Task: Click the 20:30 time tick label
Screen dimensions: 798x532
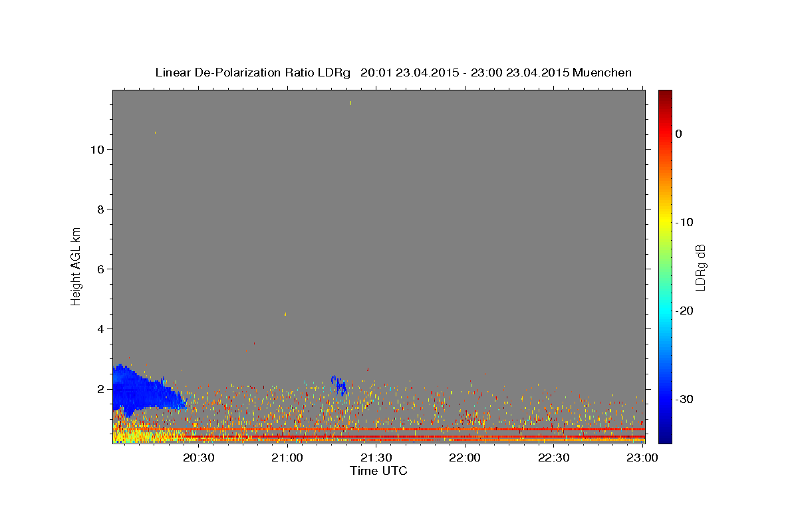Action: coord(199,458)
